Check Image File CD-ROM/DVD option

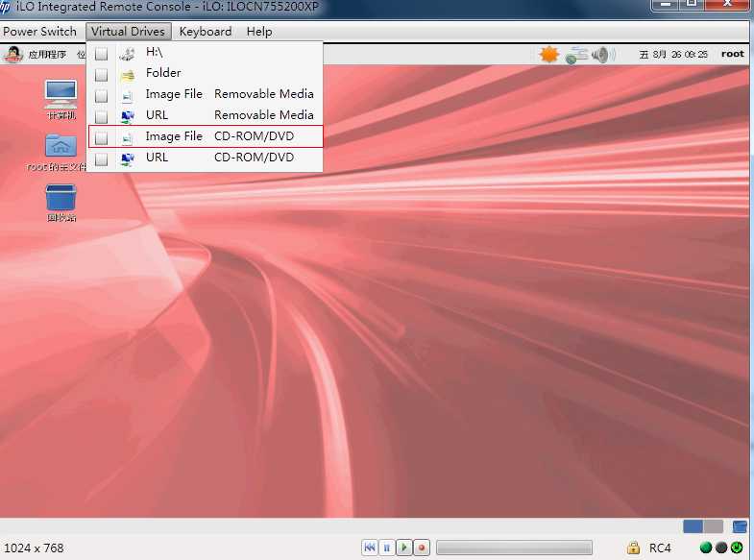101,138
